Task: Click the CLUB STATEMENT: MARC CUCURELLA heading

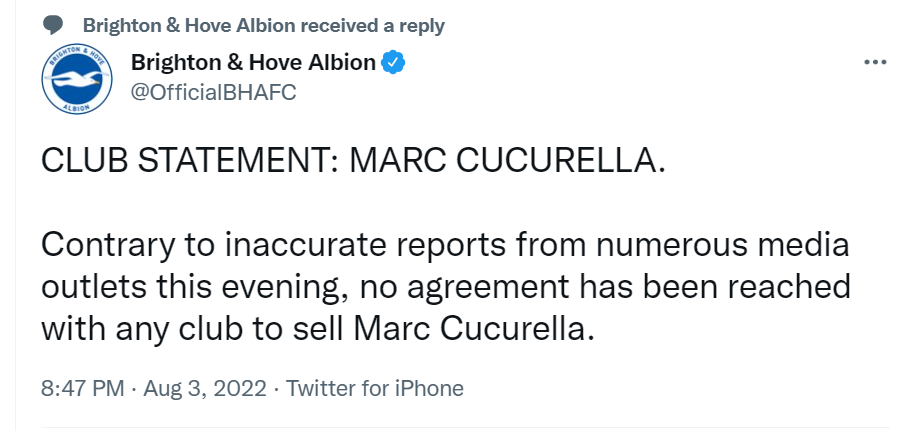Action: point(353,162)
